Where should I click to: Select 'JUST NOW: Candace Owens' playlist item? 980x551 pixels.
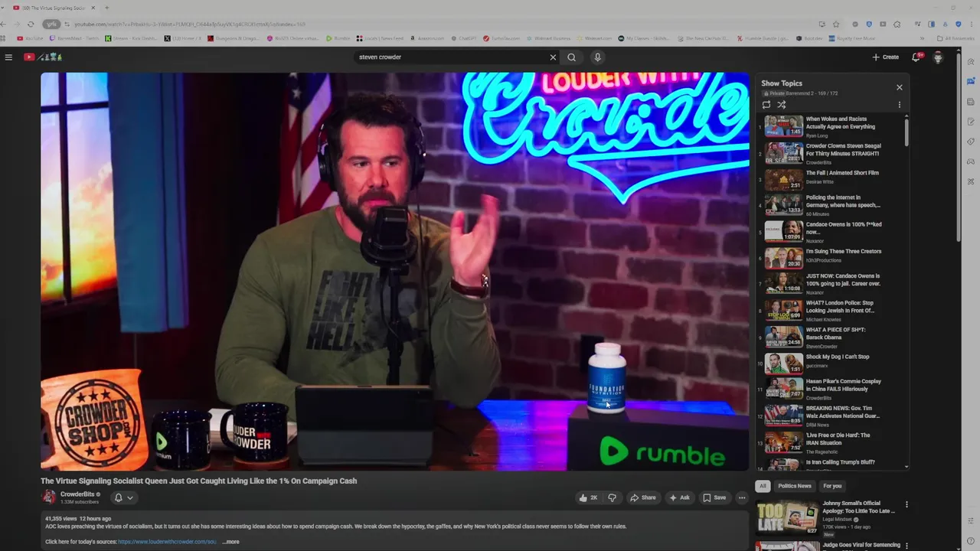click(831, 283)
